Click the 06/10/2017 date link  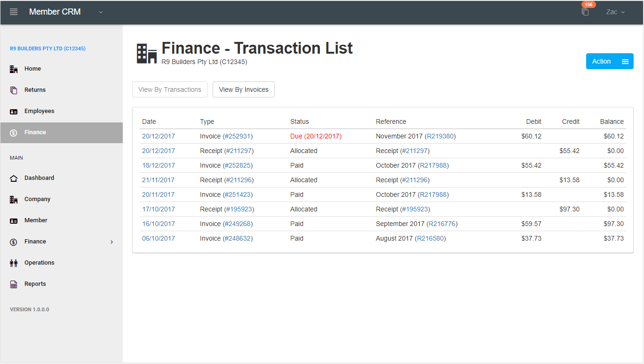(158, 238)
